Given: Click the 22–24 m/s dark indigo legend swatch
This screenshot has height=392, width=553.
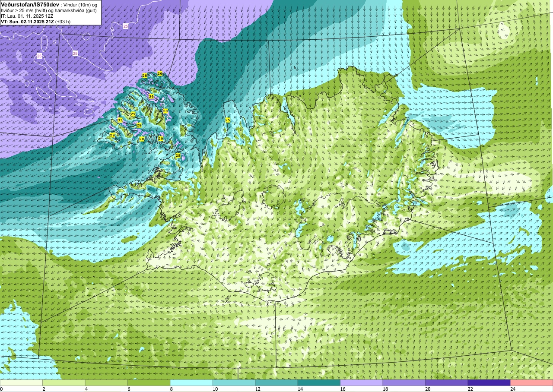Looking at the screenshot, I should tap(489, 383).
